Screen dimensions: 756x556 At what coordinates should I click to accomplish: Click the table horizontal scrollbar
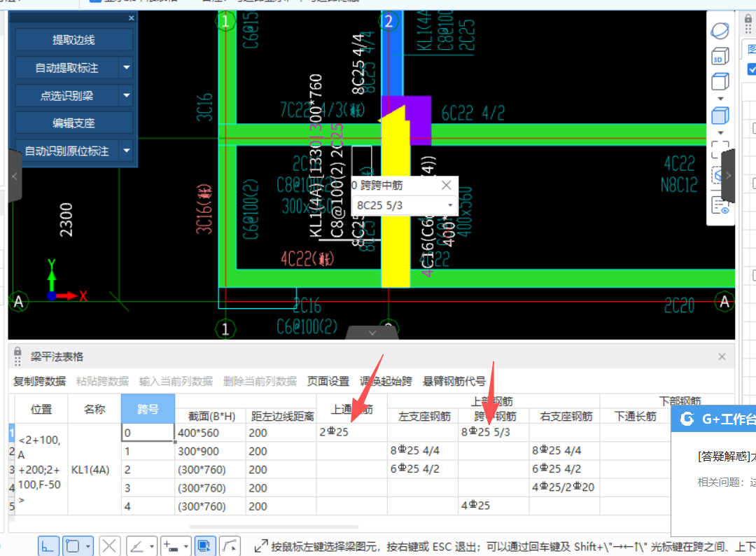point(274,527)
